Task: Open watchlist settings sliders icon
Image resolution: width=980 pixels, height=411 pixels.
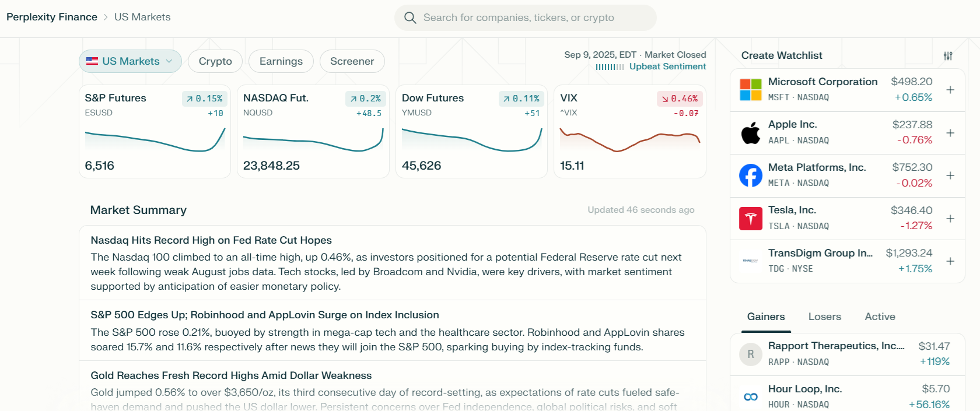Action: (x=948, y=56)
